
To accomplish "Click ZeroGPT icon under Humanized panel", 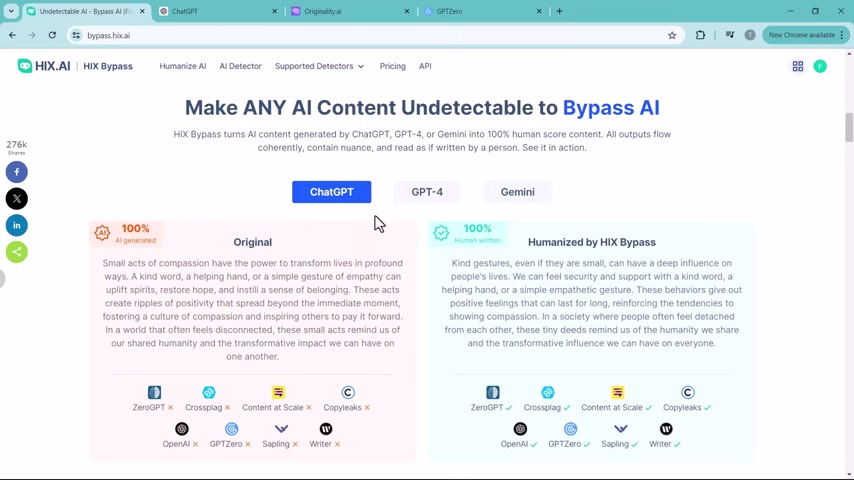I will [x=493, y=392].
